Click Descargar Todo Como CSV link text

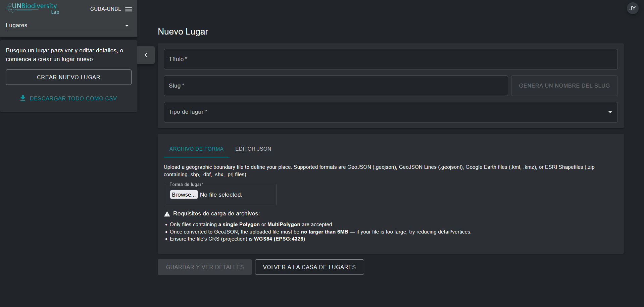(73, 98)
